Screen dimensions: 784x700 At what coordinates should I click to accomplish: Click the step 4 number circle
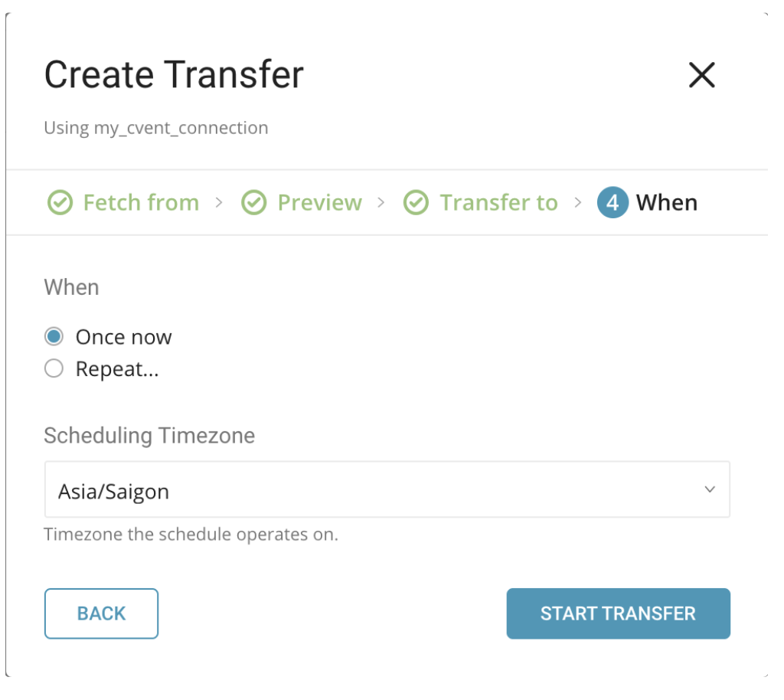click(612, 203)
